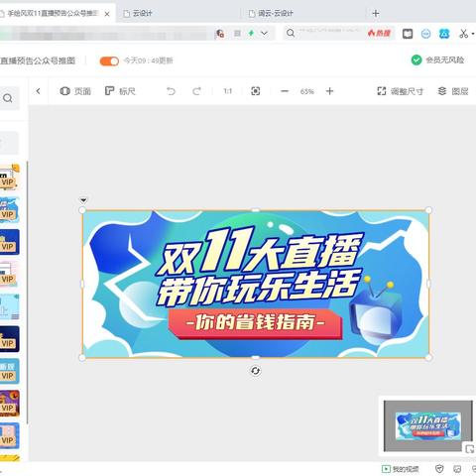The image size is (476, 476).
Task: Toggle the orange auto-save switch
Action: pos(109,61)
